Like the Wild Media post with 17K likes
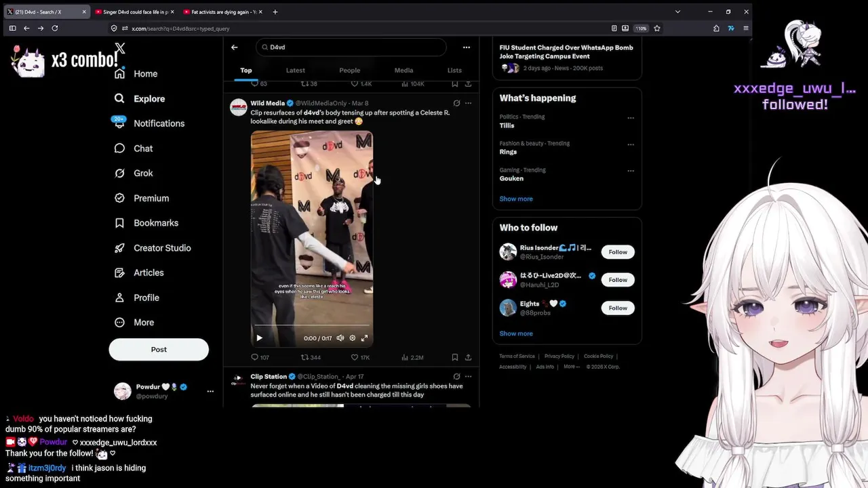 tap(360, 357)
